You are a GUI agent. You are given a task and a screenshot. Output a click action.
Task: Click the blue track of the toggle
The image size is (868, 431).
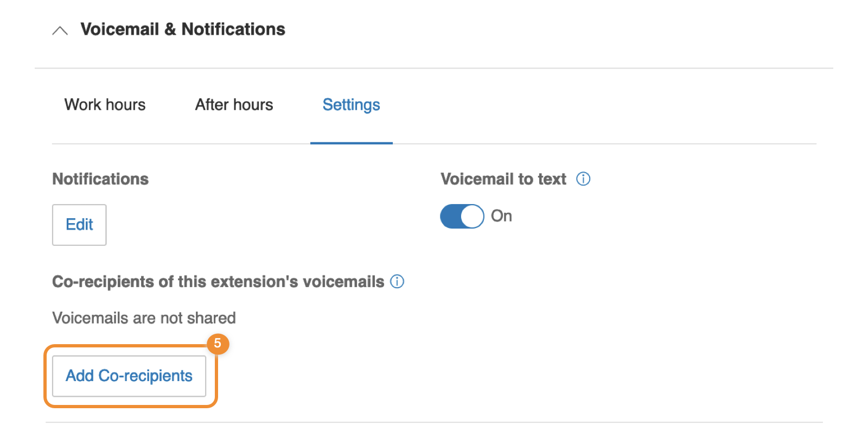click(x=450, y=217)
